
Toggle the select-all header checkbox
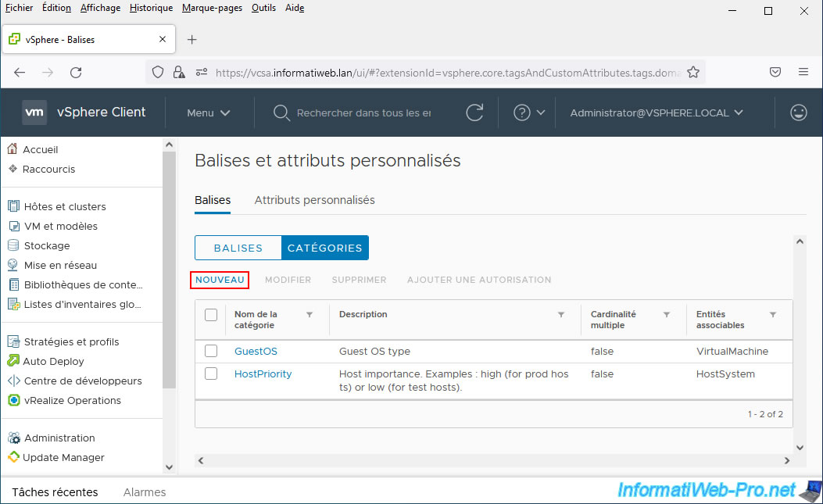211,315
